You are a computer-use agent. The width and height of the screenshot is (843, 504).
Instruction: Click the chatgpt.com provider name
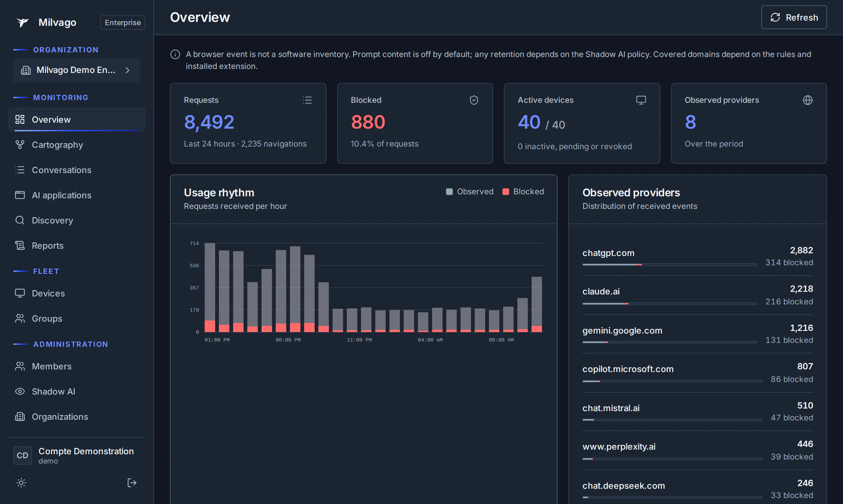tap(608, 253)
